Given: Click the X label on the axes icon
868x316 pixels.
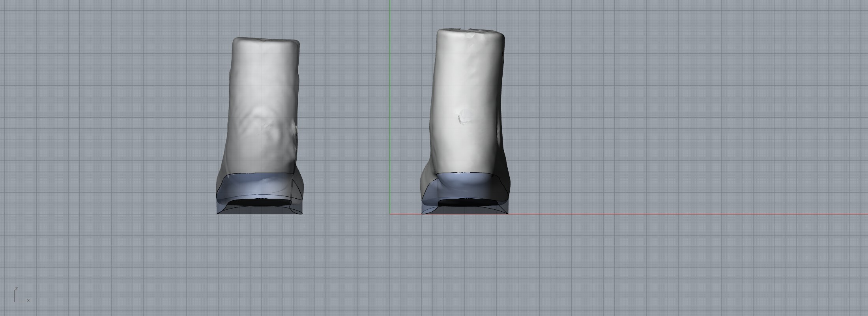Looking at the screenshot, I should 28,301.
